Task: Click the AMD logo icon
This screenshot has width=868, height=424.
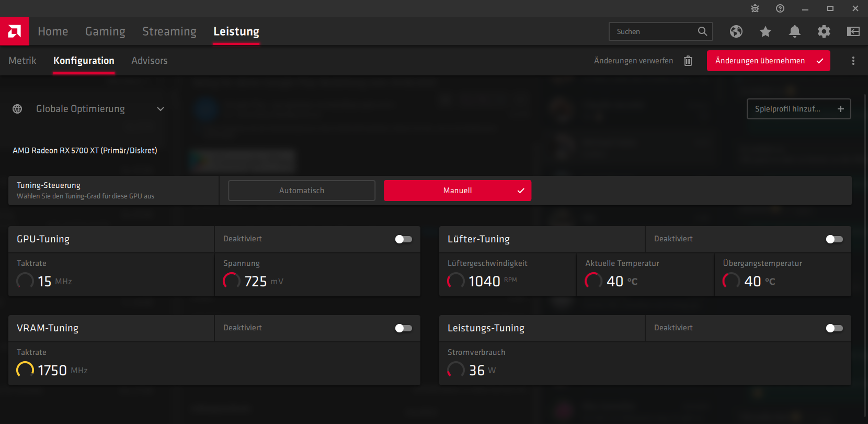Action: point(15,31)
